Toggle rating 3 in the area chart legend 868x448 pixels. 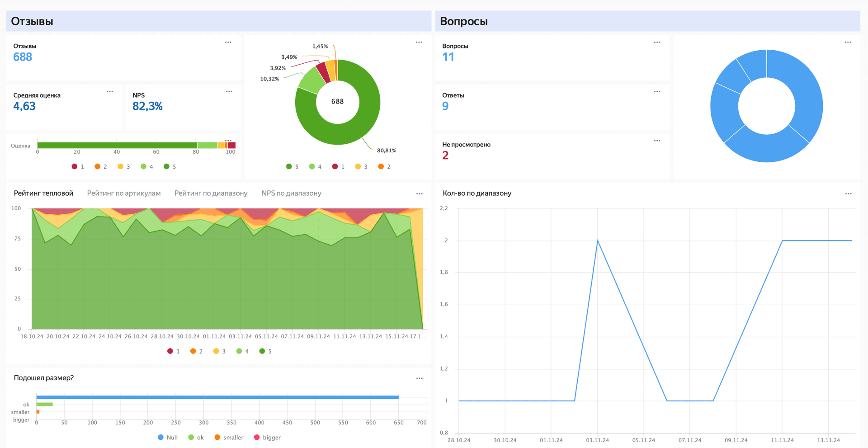coord(220,351)
